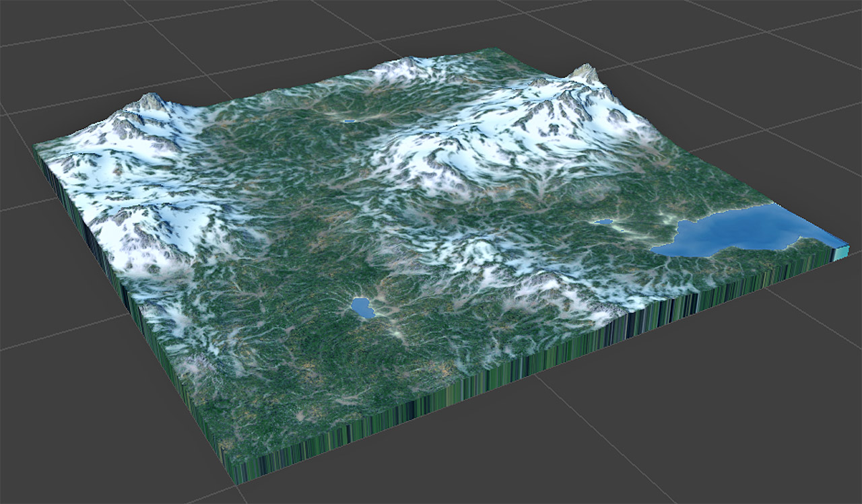
Task: Select the small pond beside the large lake
Action: 603,222
